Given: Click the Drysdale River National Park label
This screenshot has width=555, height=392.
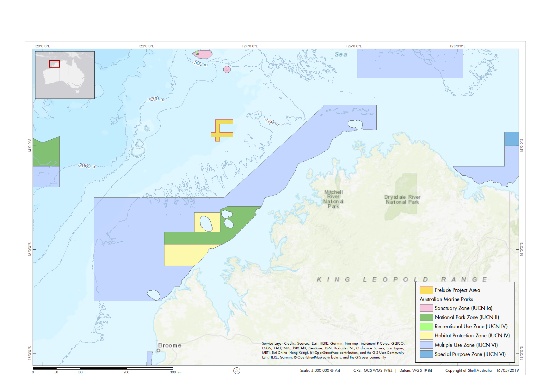Looking at the screenshot, I should (402, 199).
